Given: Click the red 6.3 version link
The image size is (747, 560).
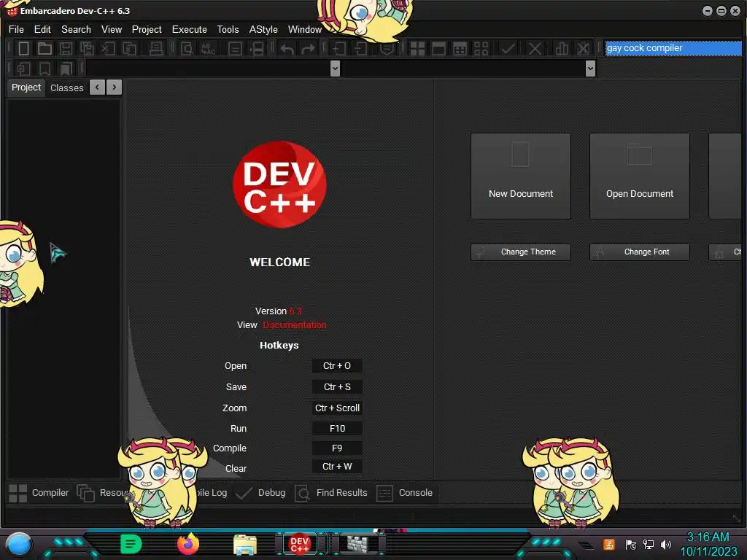Looking at the screenshot, I should click(295, 311).
